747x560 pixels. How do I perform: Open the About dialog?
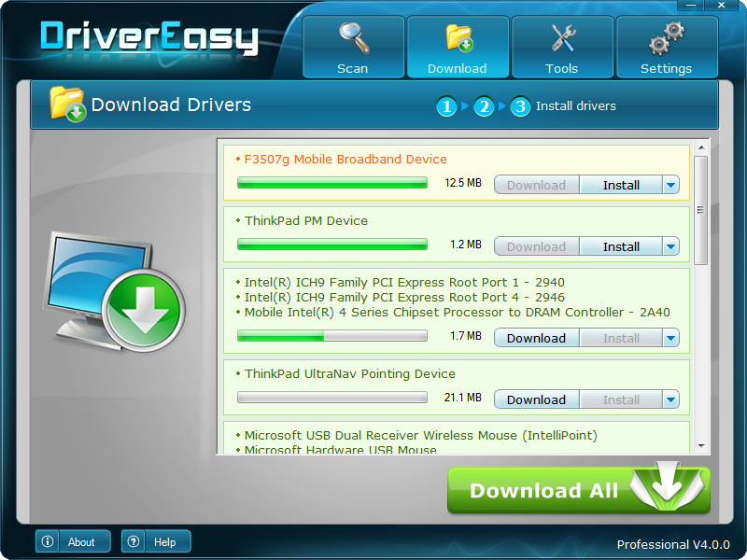coord(73,541)
